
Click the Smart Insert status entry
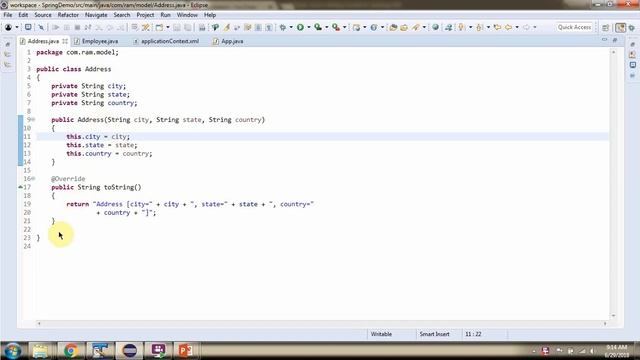[434, 334]
